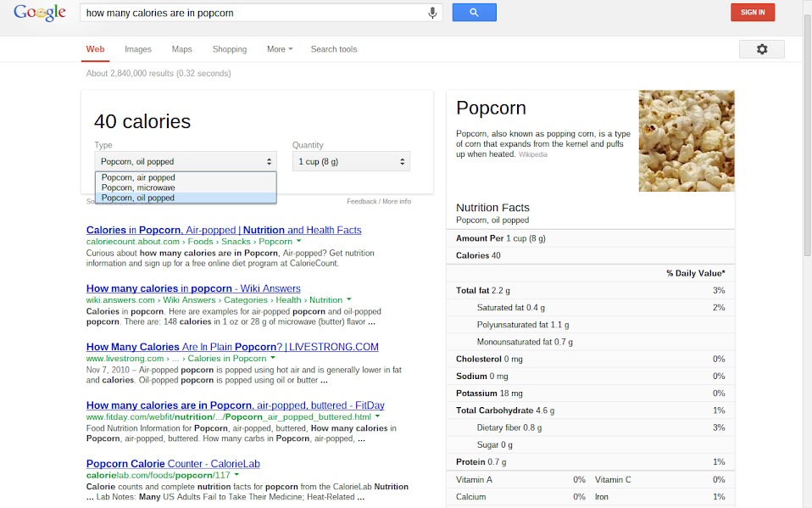This screenshot has width=812, height=508.
Task: Open the More dropdown menu
Action: [280, 49]
